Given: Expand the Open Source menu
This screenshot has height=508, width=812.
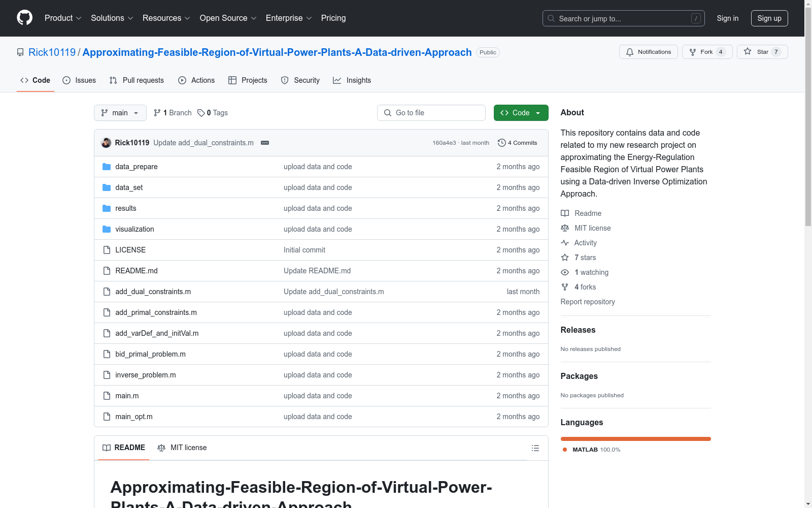Looking at the screenshot, I should pos(228,18).
